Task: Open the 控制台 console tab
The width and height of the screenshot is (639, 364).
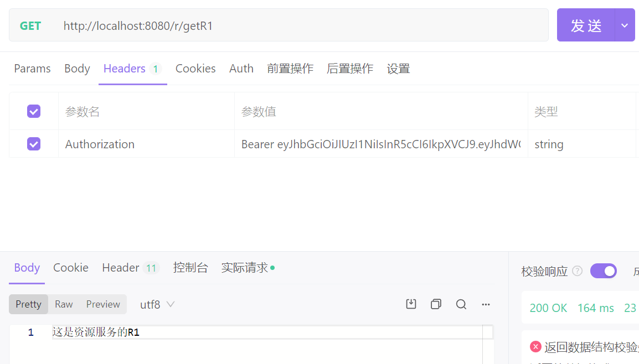Action: tap(191, 267)
